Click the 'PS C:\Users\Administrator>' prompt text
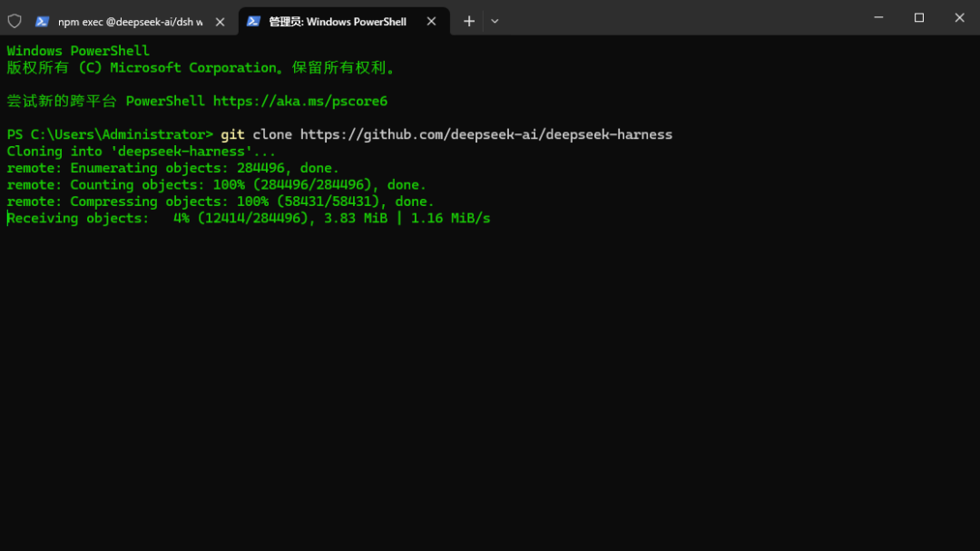 [110, 134]
